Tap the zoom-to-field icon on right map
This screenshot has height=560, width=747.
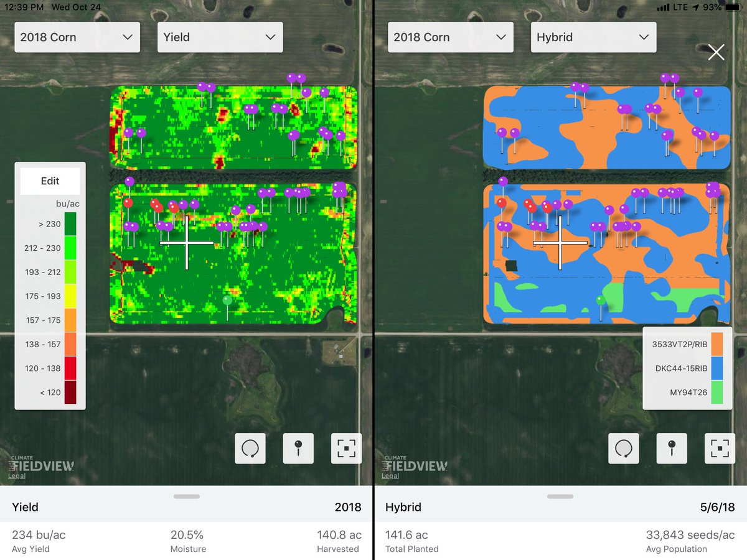720,448
